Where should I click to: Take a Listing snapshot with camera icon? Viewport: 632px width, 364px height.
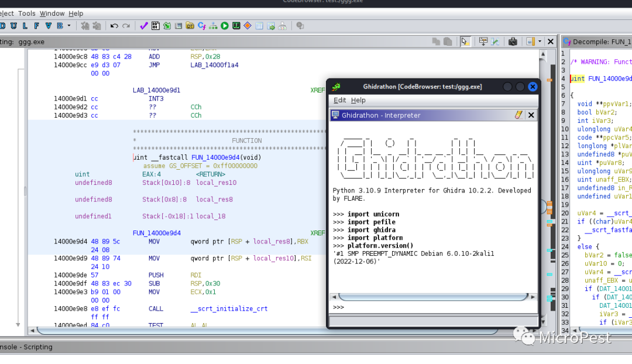point(513,42)
